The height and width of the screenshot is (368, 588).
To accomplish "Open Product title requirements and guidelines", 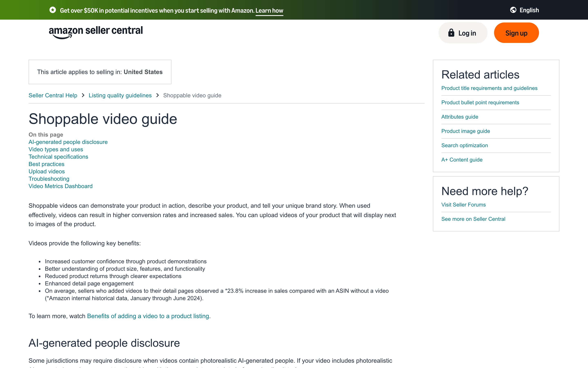I will coord(489,88).
